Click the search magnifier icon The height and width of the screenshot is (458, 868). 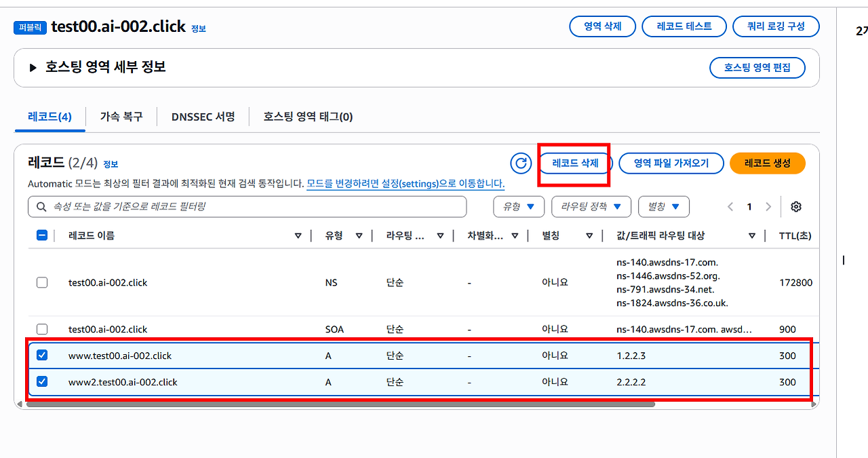click(42, 206)
